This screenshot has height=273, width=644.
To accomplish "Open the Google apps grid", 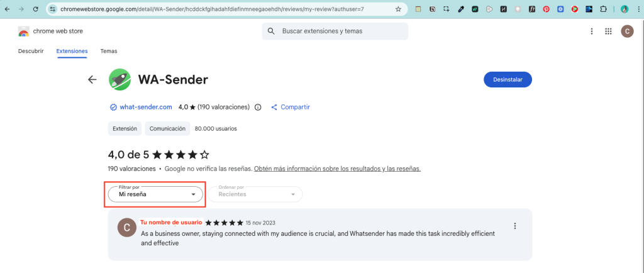I will pyautogui.click(x=608, y=31).
